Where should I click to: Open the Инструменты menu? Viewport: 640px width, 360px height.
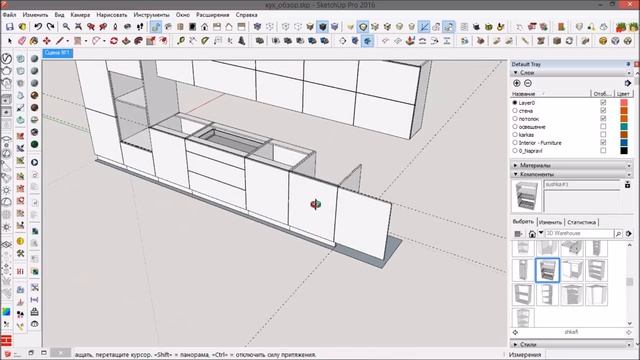[151, 15]
